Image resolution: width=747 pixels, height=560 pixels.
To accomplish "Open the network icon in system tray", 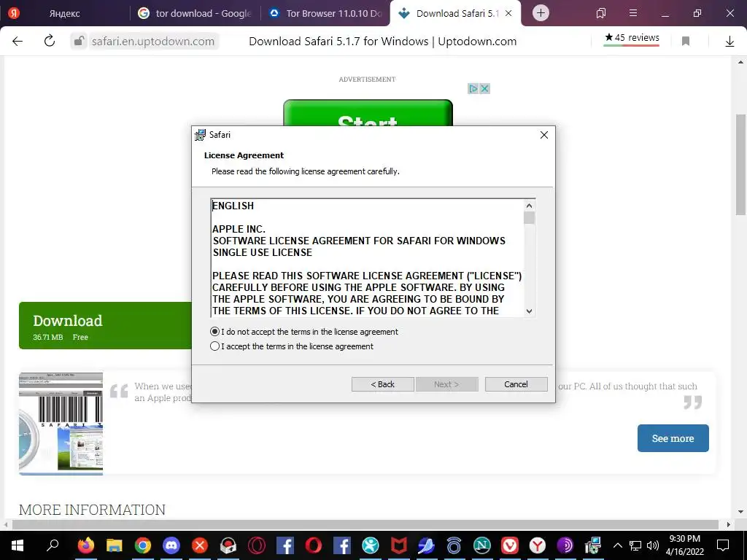I will coord(635,545).
